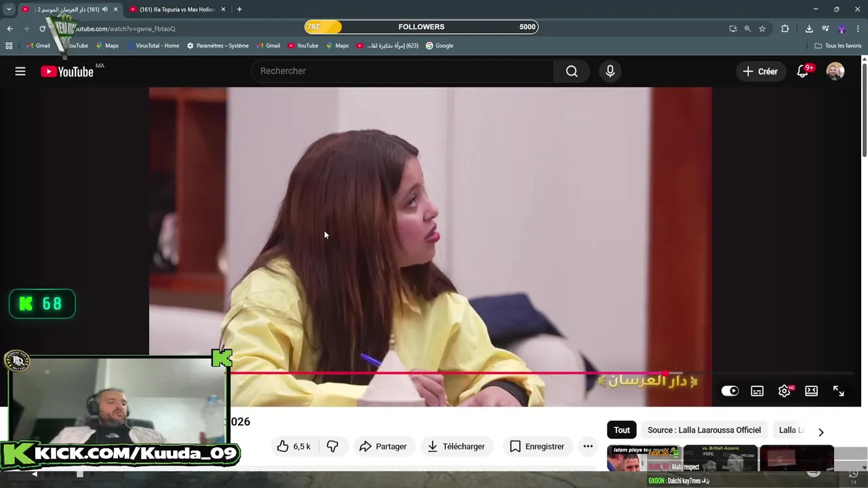
Task: Enter fullscreen on the video player
Action: point(839,391)
